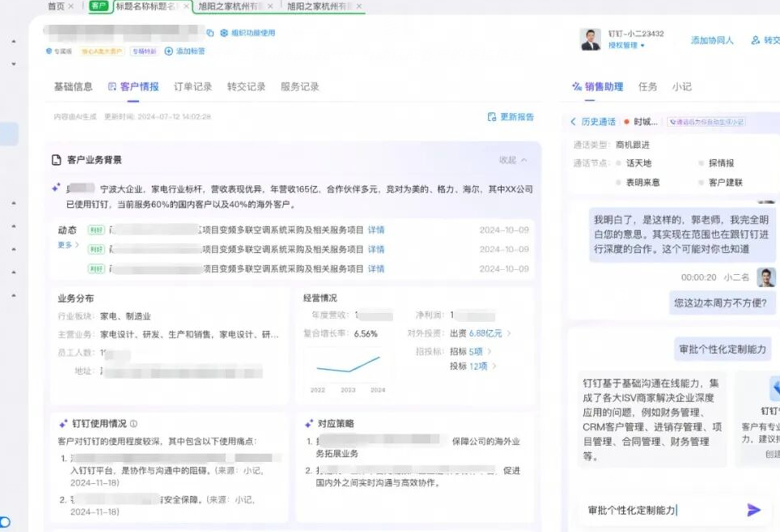Open 组织功能使用 via its icon
This screenshot has width=780, height=532.
click(x=224, y=33)
